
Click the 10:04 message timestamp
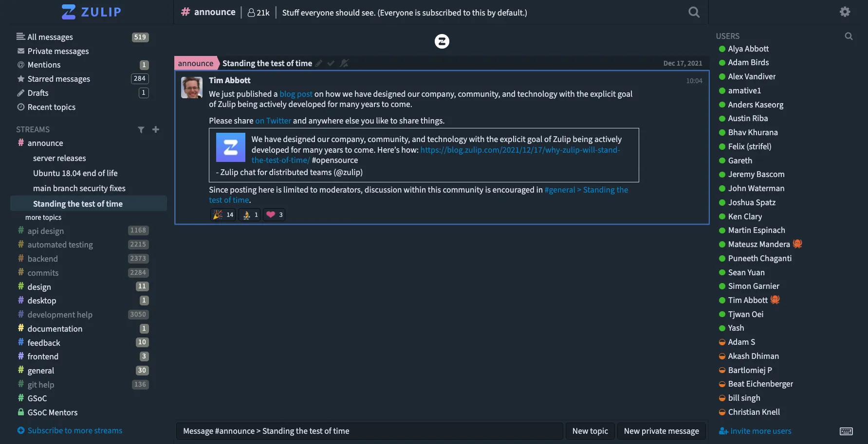pyautogui.click(x=694, y=81)
